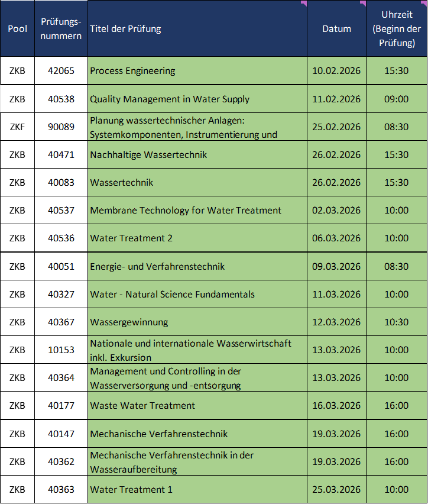Click exam number 40538
Screen dimensions: 428x504
point(61,99)
